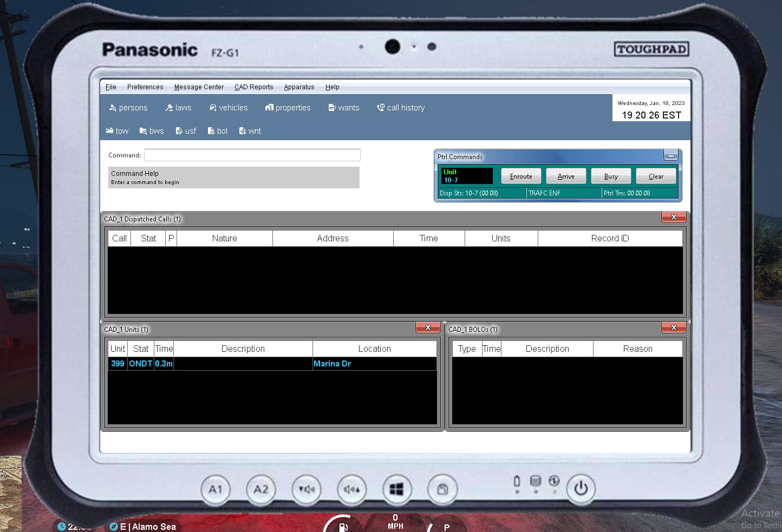The width and height of the screenshot is (782, 532).
Task: Tap the volume up tablet button
Action: (x=352, y=489)
